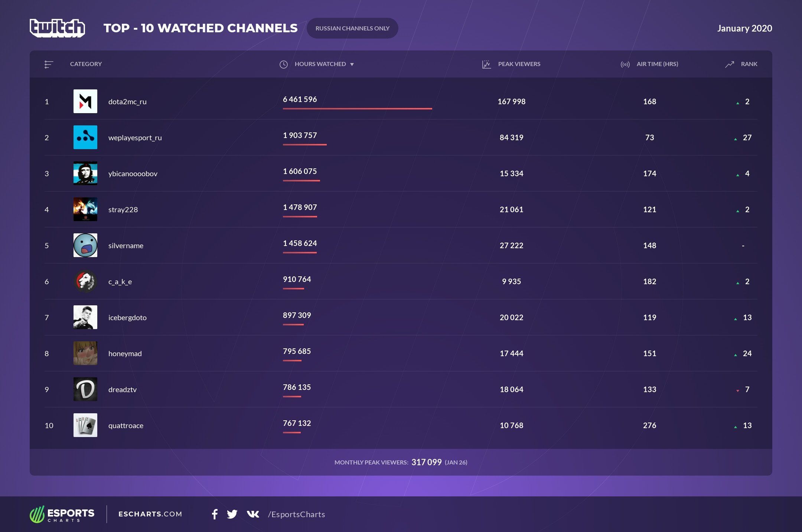
Task: Click the icebergdoto channel name
Action: (127, 318)
